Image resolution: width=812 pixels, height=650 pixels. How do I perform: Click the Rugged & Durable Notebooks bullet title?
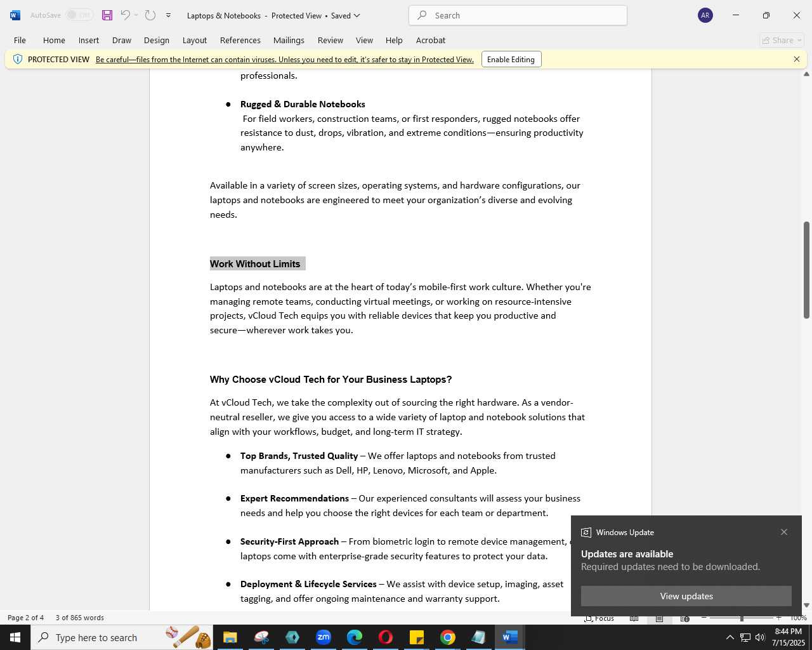click(x=303, y=104)
